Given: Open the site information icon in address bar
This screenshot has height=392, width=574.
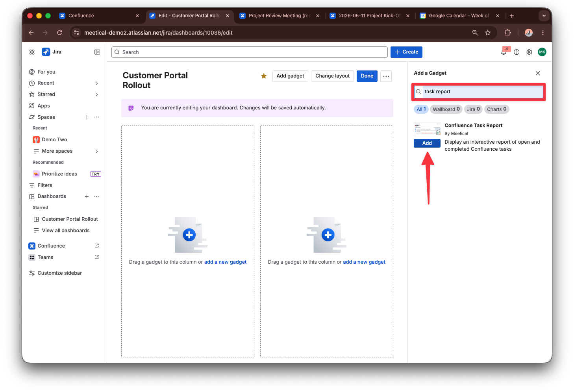Looking at the screenshot, I should [76, 33].
